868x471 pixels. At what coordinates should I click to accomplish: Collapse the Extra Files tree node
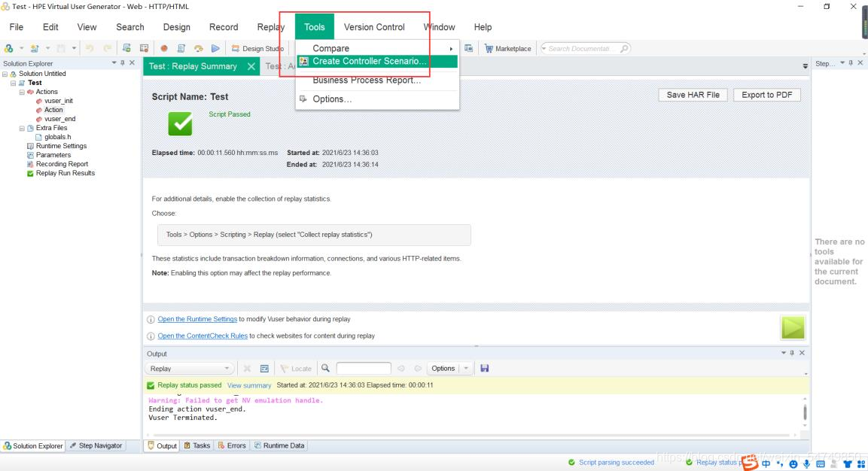pyautogui.click(x=23, y=128)
